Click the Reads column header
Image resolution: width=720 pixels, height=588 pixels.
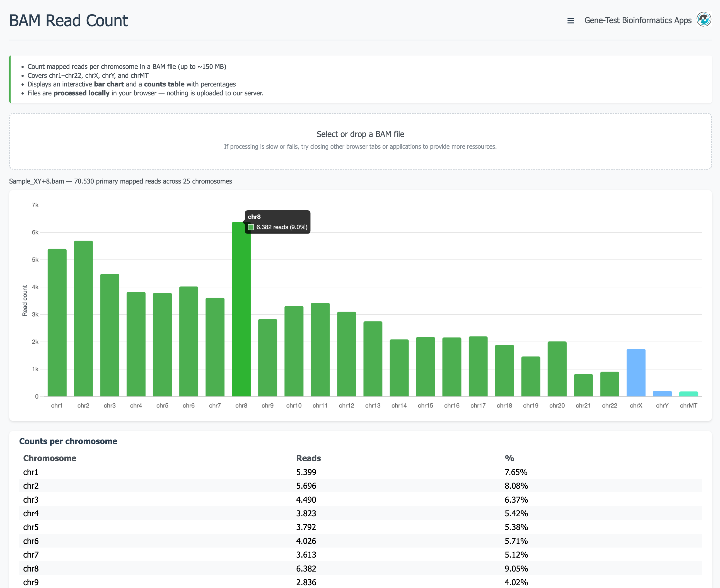[x=308, y=458]
